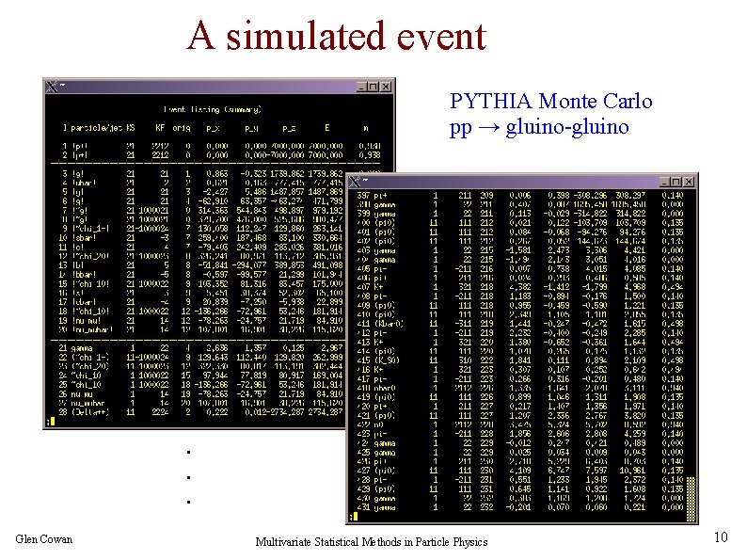Select the 'A simulated event' slide title
Image resolution: width=747 pixels, height=560 pixels.
pos(337,36)
